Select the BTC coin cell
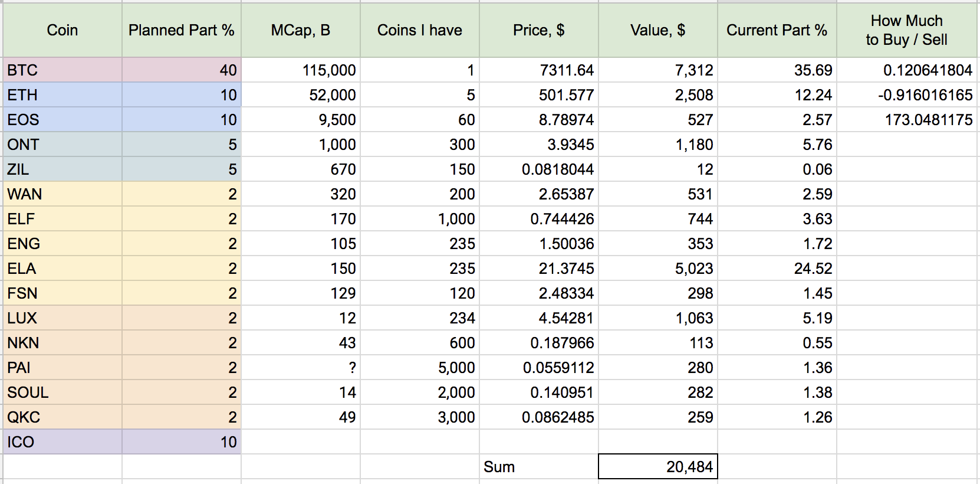Screen dimensions: 980x484 pos(62,70)
